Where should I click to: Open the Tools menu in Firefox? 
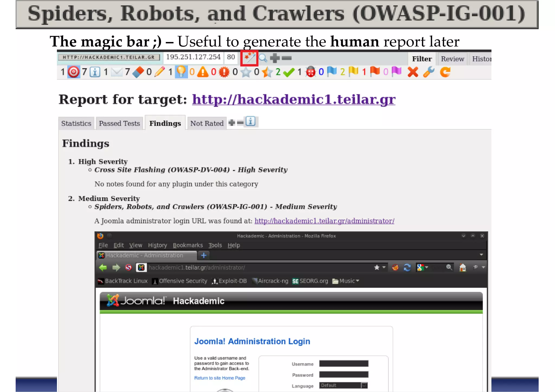(215, 245)
